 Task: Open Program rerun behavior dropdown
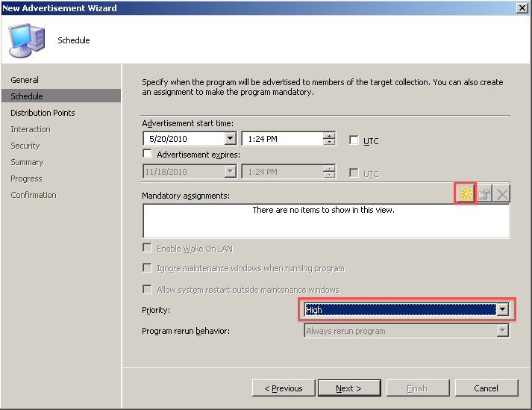coord(503,330)
